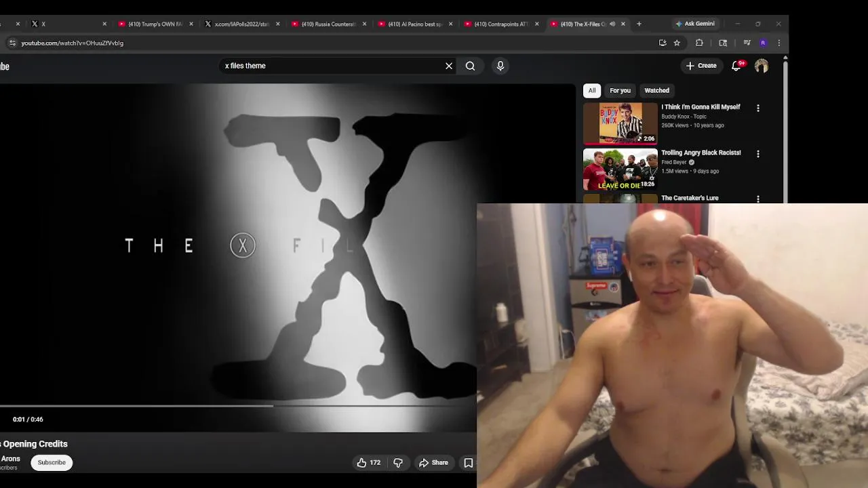Open options menu for Caretaker's Lure video
This screenshot has width=868, height=488.
[x=758, y=199]
